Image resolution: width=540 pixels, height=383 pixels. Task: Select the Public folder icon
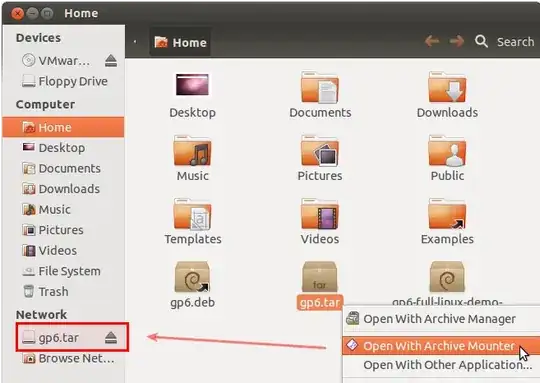click(447, 151)
